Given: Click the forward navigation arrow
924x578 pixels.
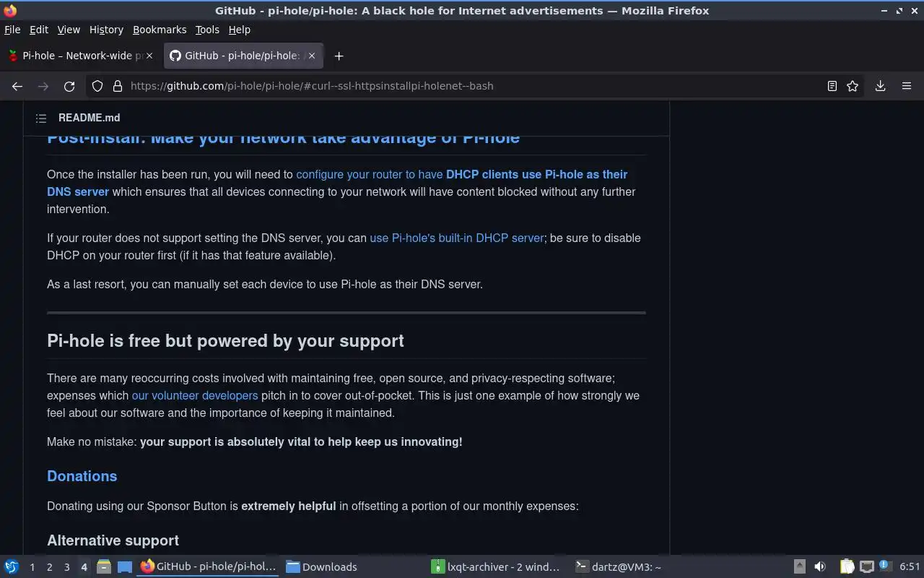Looking at the screenshot, I should pos(43,86).
